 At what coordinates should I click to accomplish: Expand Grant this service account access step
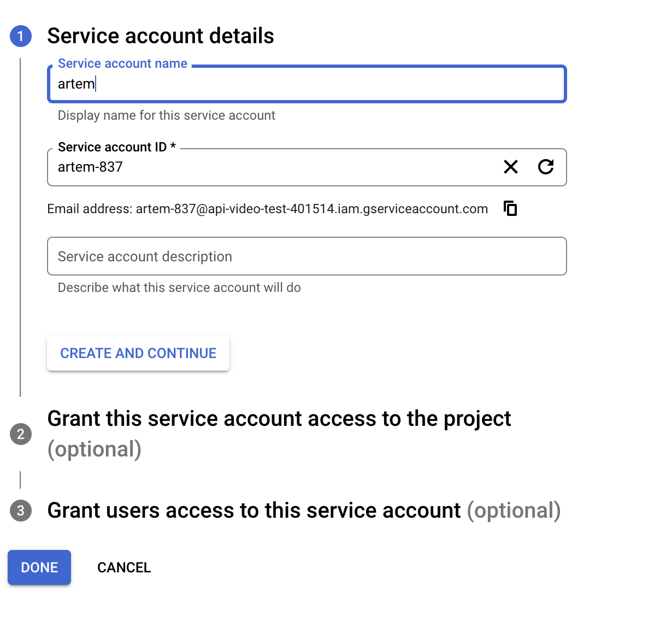tap(279, 419)
